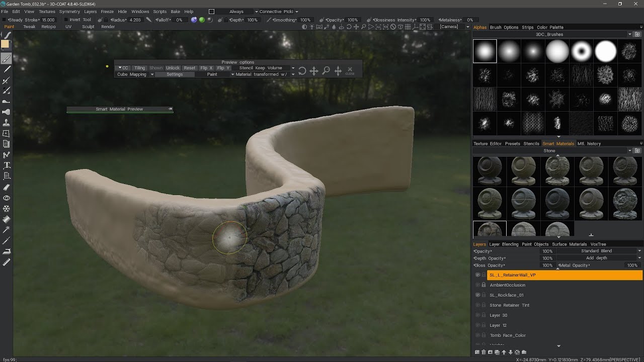Unlock the AmbientOcclusion layer lock

484,285
